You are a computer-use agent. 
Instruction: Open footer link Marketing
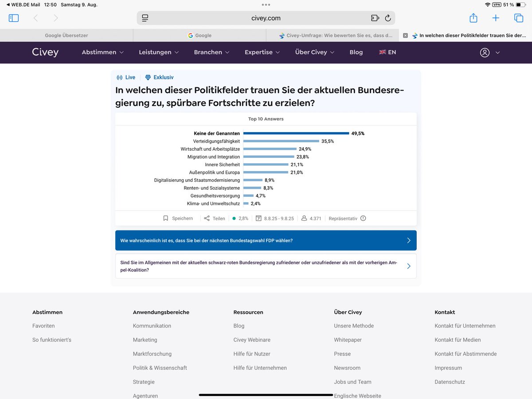pos(145,340)
